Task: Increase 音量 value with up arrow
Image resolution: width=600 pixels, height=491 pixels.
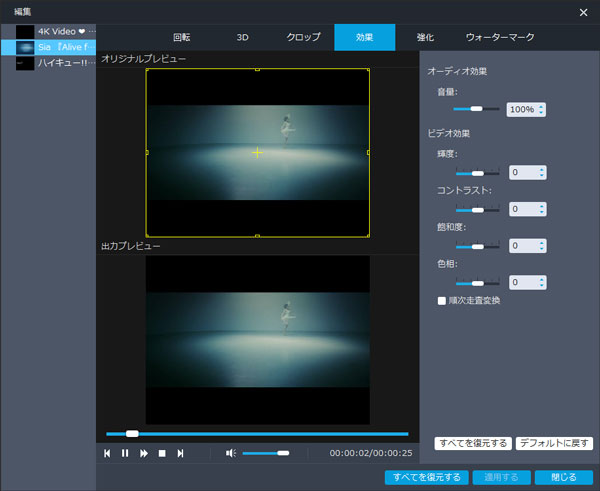Action: (541, 107)
